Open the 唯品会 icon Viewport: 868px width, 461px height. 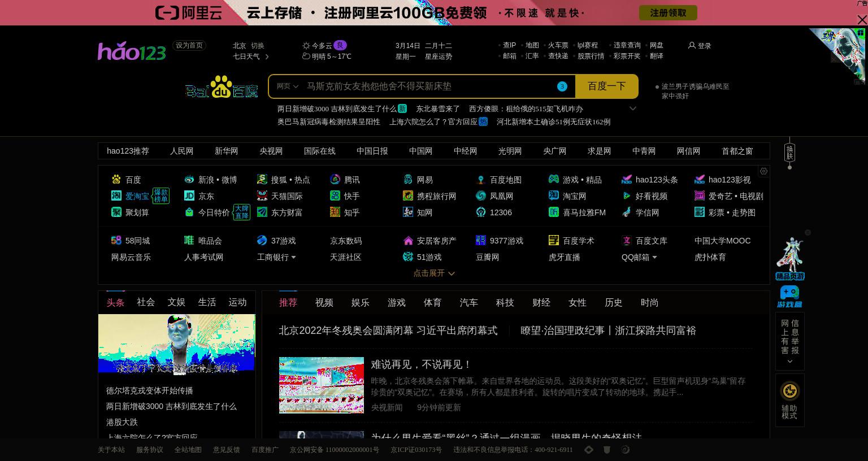pyautogui.click(x=189, y=241)
